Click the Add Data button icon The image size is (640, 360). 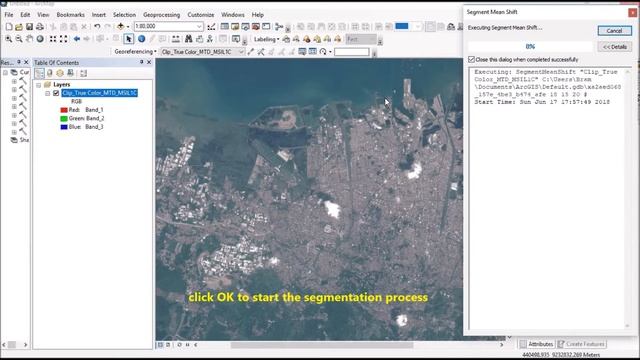[120, 27]
